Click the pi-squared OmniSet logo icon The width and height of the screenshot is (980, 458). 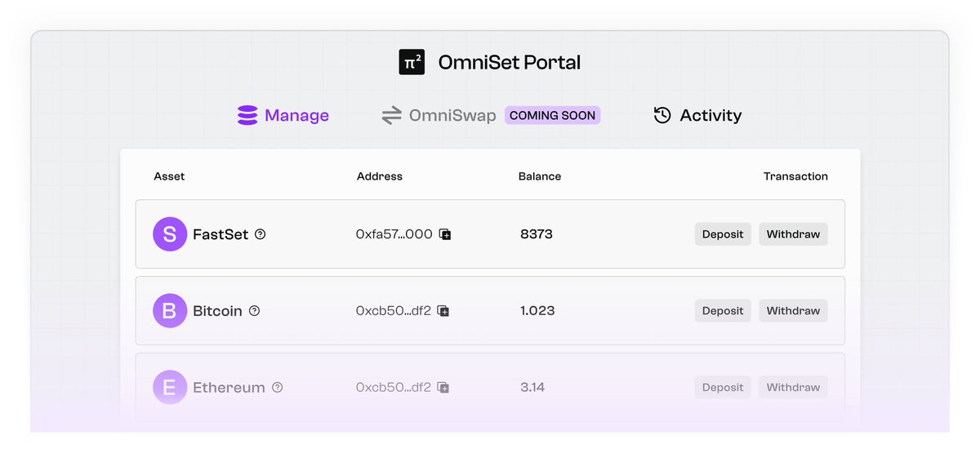412,62
